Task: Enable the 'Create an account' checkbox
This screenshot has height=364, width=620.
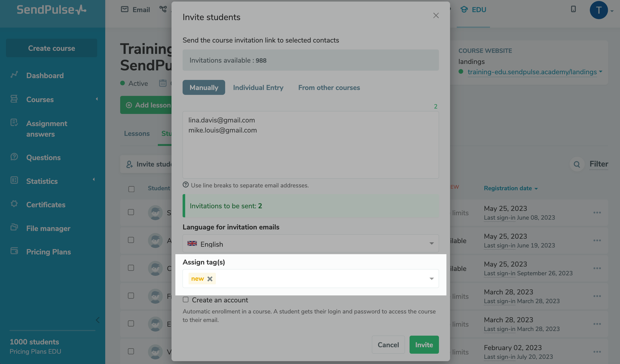Action: [186, 300]
